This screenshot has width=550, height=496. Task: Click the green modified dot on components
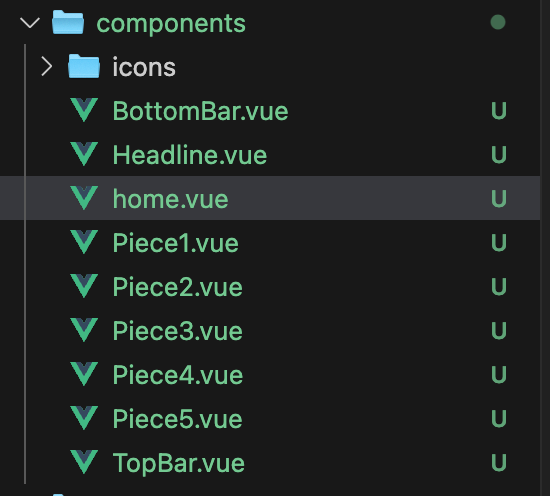498,22
